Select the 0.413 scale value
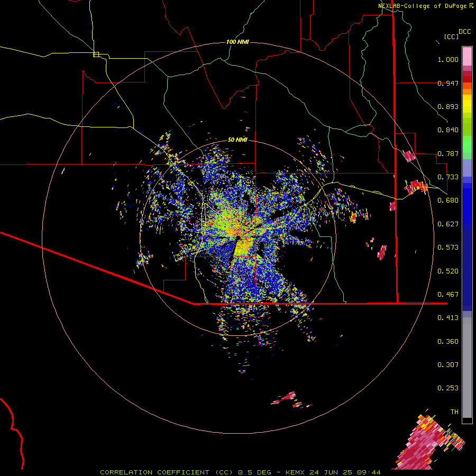 (448, 318)
